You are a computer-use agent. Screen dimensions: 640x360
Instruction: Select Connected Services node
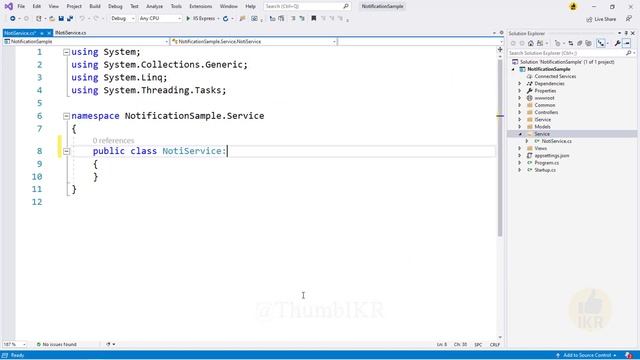555,76
